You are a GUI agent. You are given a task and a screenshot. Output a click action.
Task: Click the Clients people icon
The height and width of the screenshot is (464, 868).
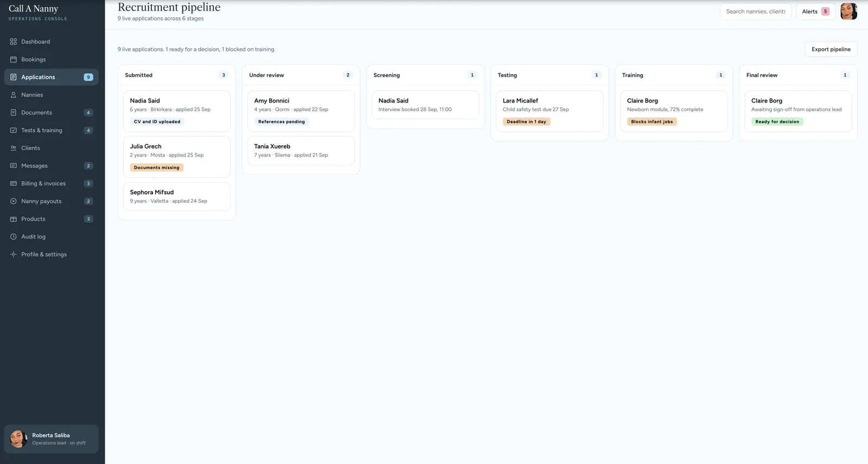coord(14,148)
